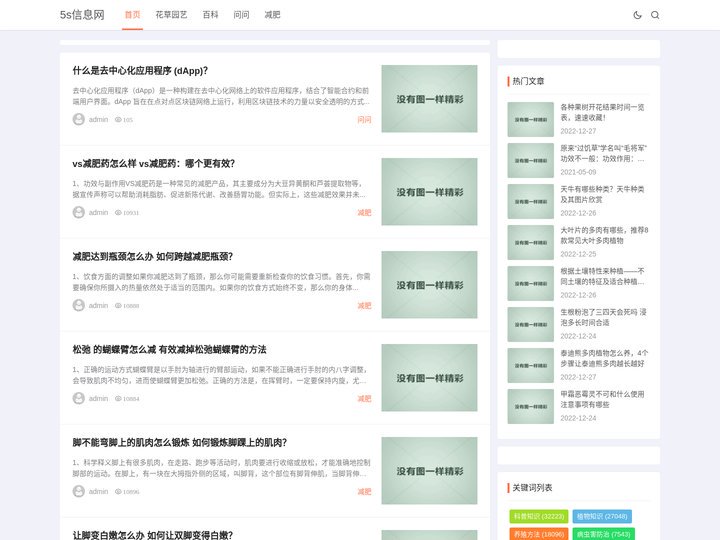Viewport: 720px width, 540px height.
Task: Click thumbnail beside 过饥草 hot article
Action: 530,160
